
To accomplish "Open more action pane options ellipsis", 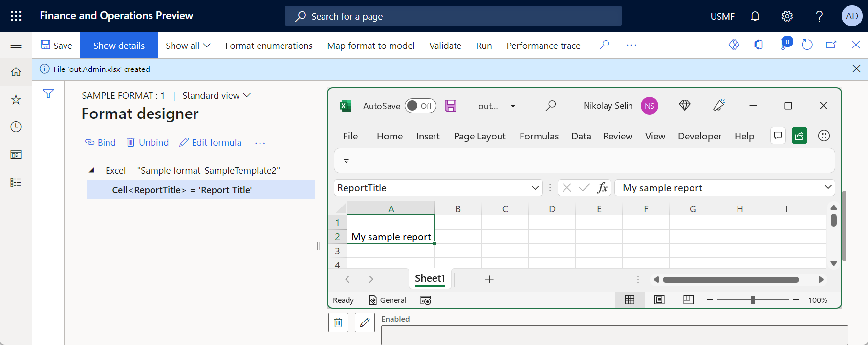I will pos(631,45).
